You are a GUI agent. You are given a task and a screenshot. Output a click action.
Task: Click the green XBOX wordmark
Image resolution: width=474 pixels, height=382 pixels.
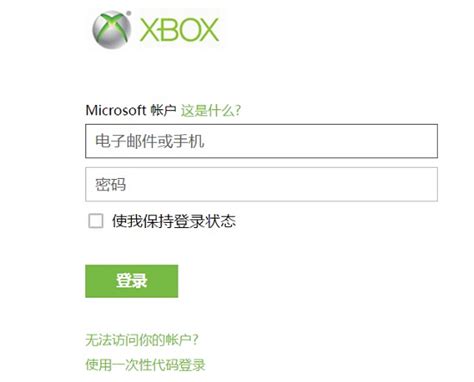click(179, 30)
